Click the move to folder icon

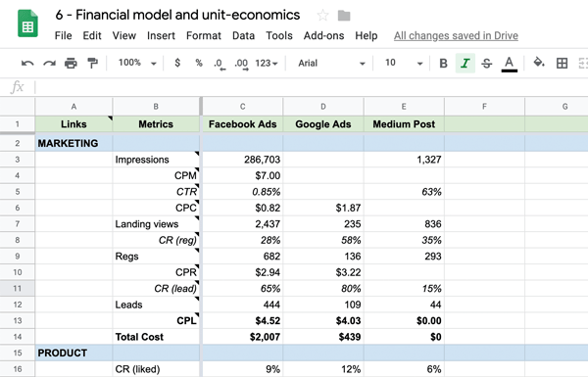[x=344, y=16]
